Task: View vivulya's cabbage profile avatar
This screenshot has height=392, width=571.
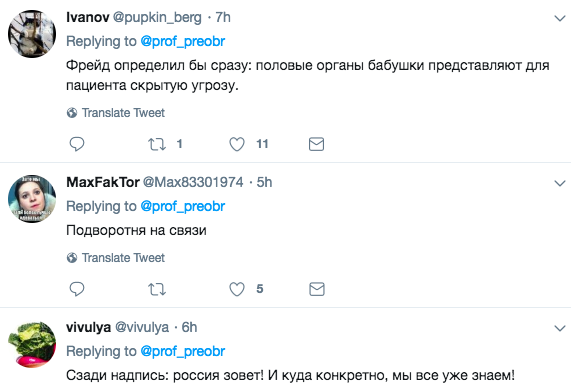Action: click(32, 344)
